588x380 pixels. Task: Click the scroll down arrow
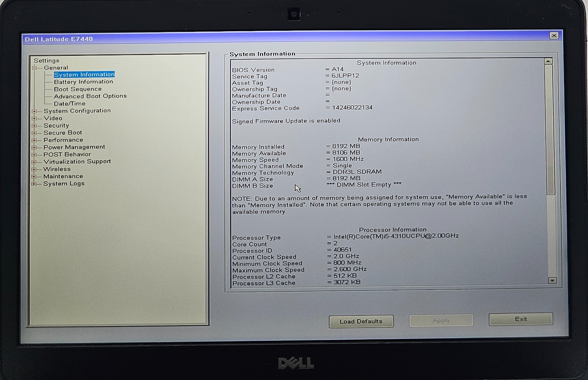[552, 281]
